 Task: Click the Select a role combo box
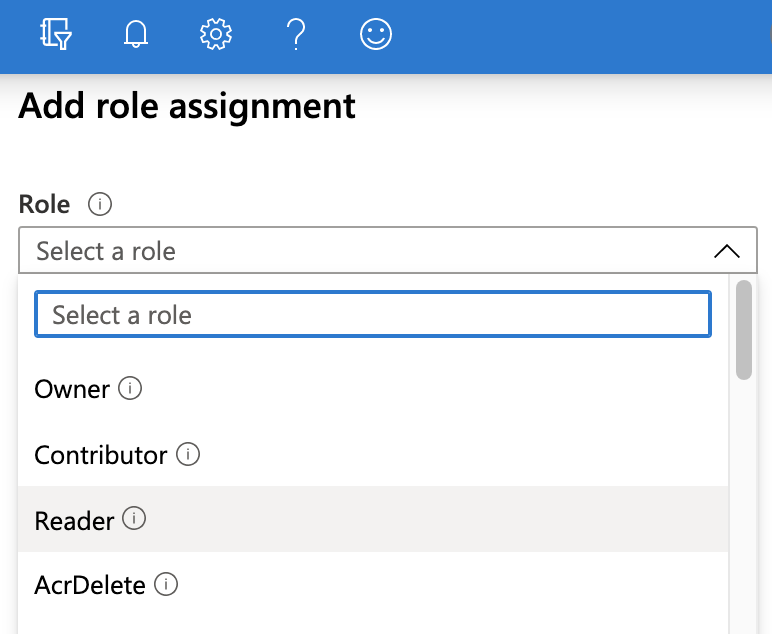coord(370,251)
